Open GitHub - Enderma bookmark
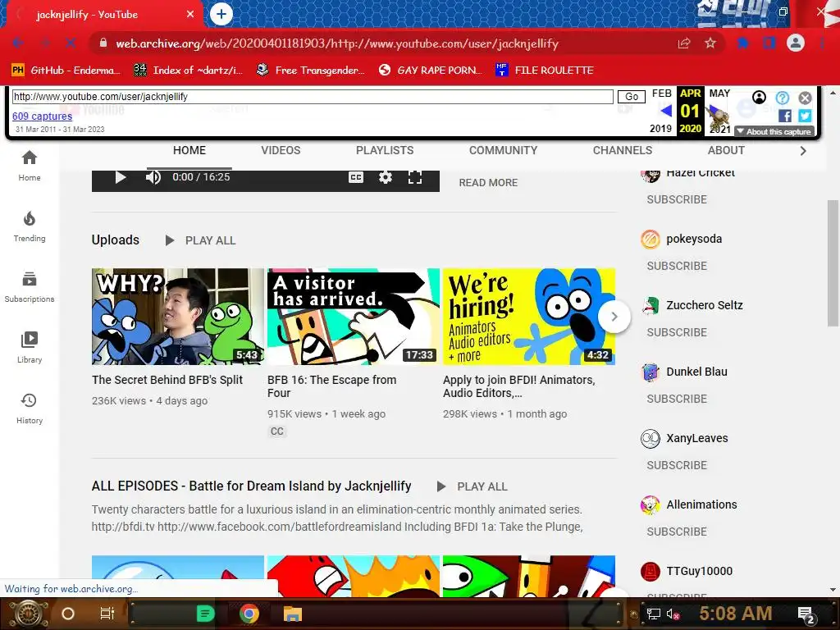The height and width of the screenshot is (630, 840). (x=64, y=71)
